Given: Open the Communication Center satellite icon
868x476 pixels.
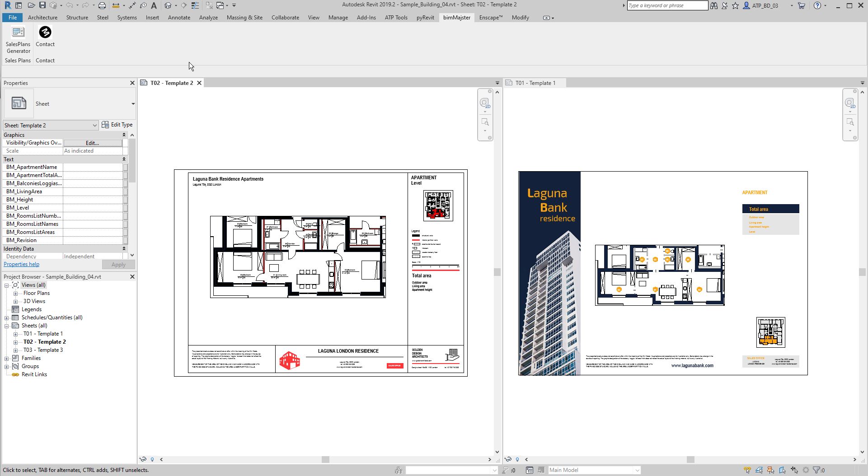Looking at the screenshot, I should (724, 5).
